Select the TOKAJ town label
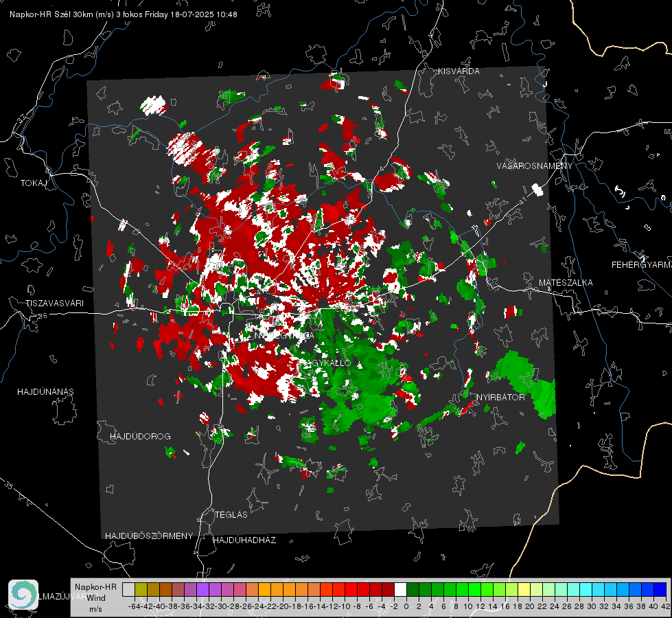 (34, 183)
